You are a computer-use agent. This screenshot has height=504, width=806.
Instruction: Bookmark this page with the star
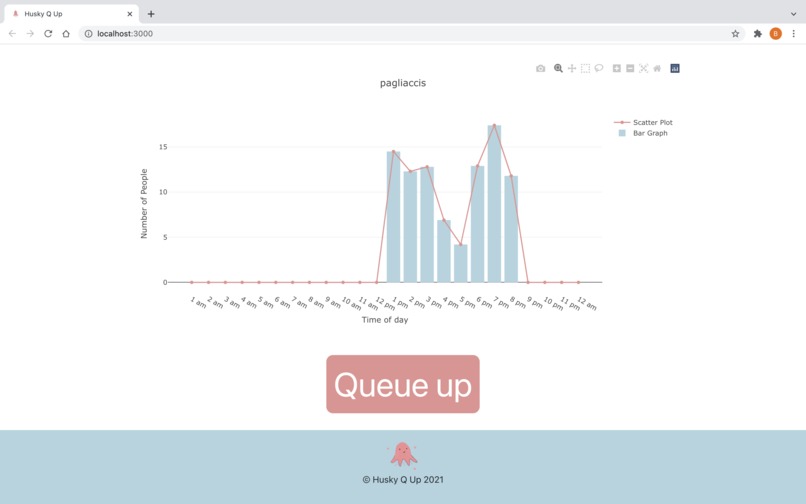tap(736, 33)
